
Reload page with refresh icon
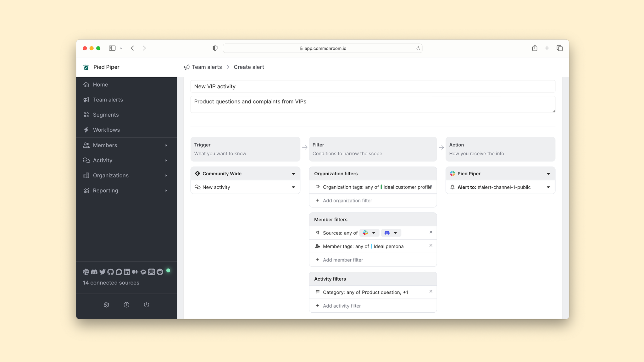[418, 48]
